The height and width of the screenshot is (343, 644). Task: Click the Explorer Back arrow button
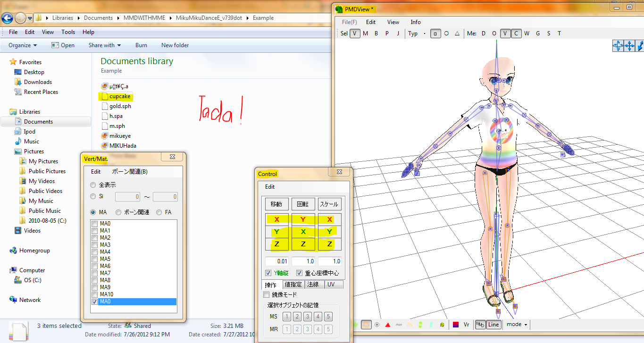point(8,18)
